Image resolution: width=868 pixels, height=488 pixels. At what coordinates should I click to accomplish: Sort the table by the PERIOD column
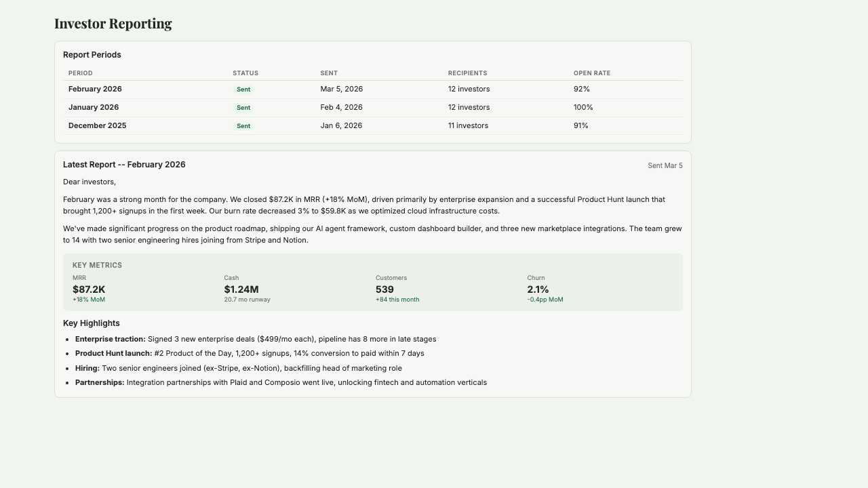click(x=79, y=73)
